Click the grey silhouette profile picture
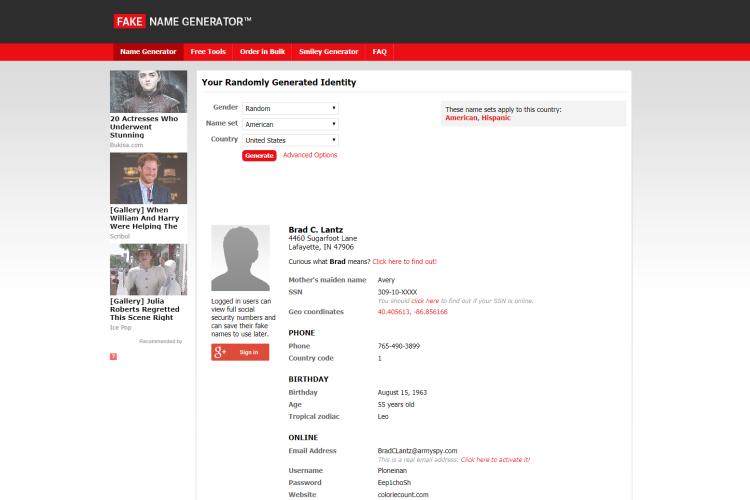750x500 pixels. click(241, 258)
